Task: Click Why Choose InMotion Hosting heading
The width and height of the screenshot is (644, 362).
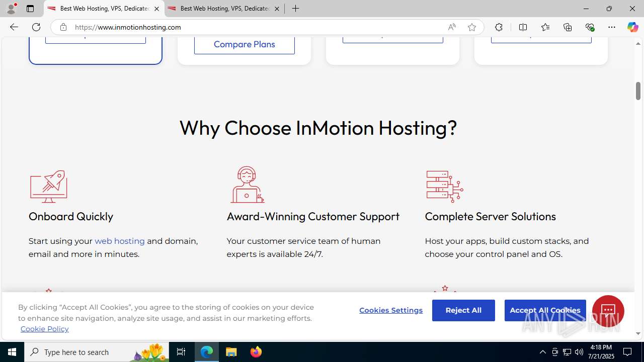Action: click(318, 128)
